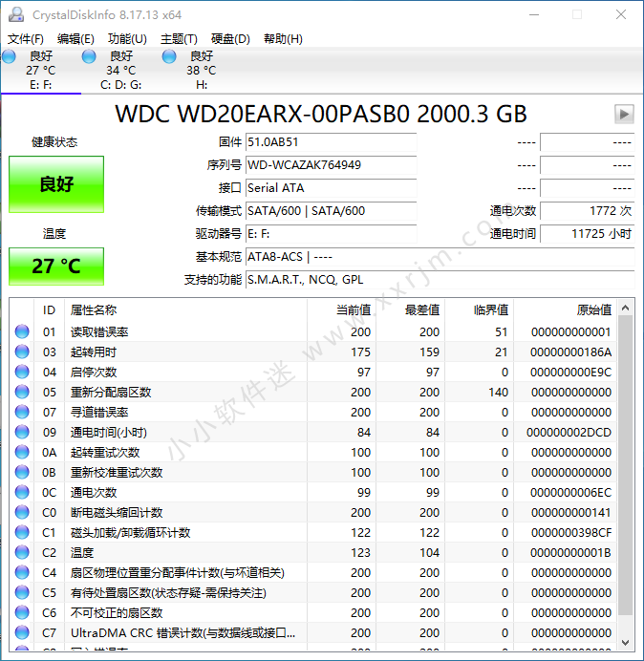
Task: Click the status orb of attribute 0C 通电次数
Action: point(22,492)
